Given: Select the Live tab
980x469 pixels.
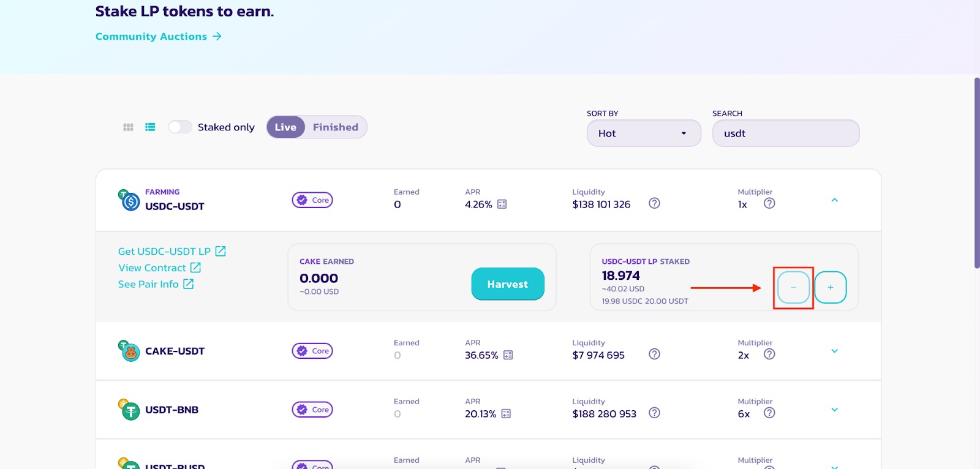Looking at the screenshot, I should [x=285, y=127].
